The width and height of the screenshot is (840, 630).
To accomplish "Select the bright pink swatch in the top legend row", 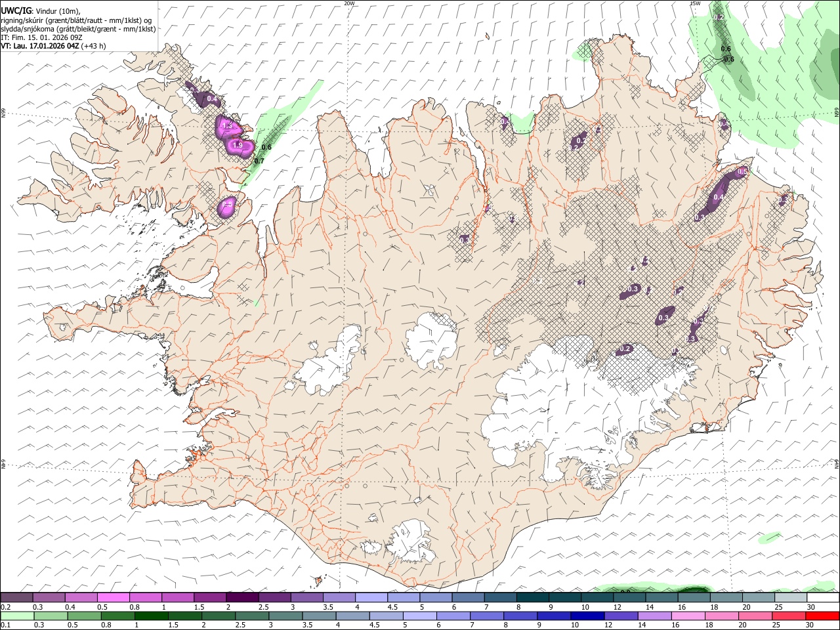I will [x=113, y=598].
